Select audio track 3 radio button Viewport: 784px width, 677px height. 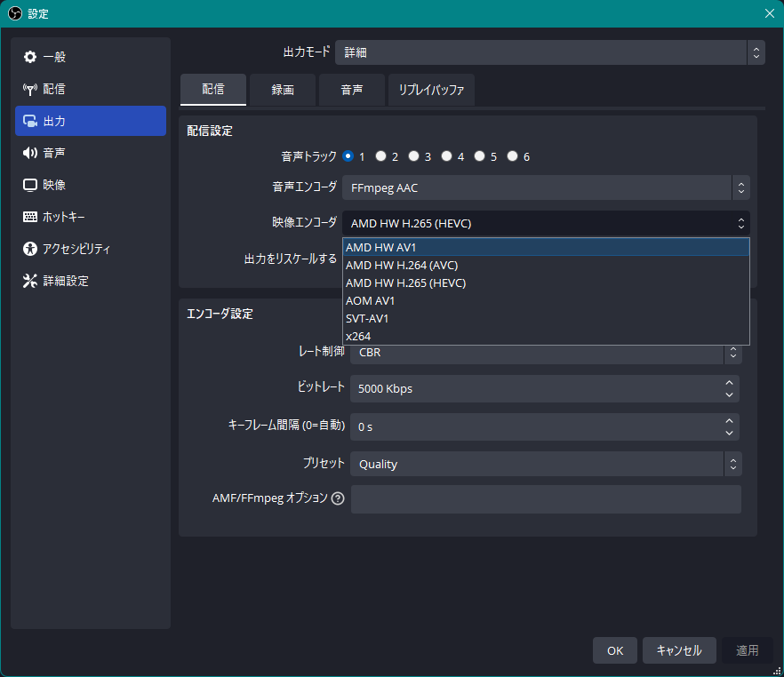(x=413, y=155)
